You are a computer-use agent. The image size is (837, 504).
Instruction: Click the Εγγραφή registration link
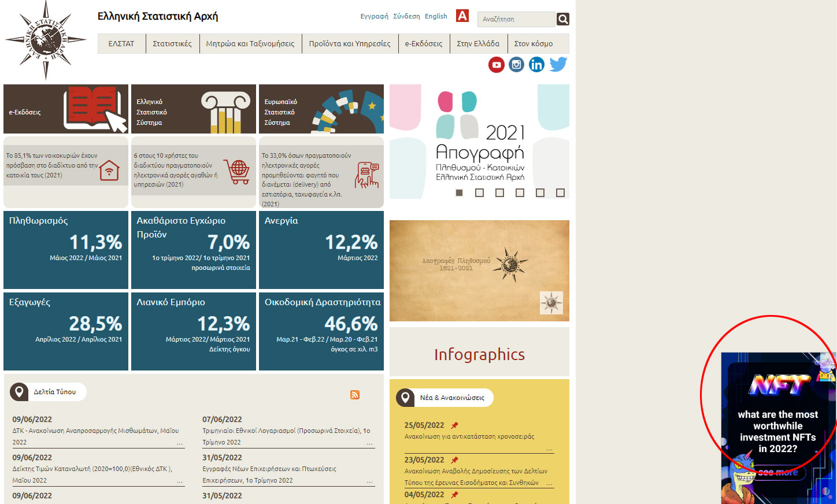point(374,16)
